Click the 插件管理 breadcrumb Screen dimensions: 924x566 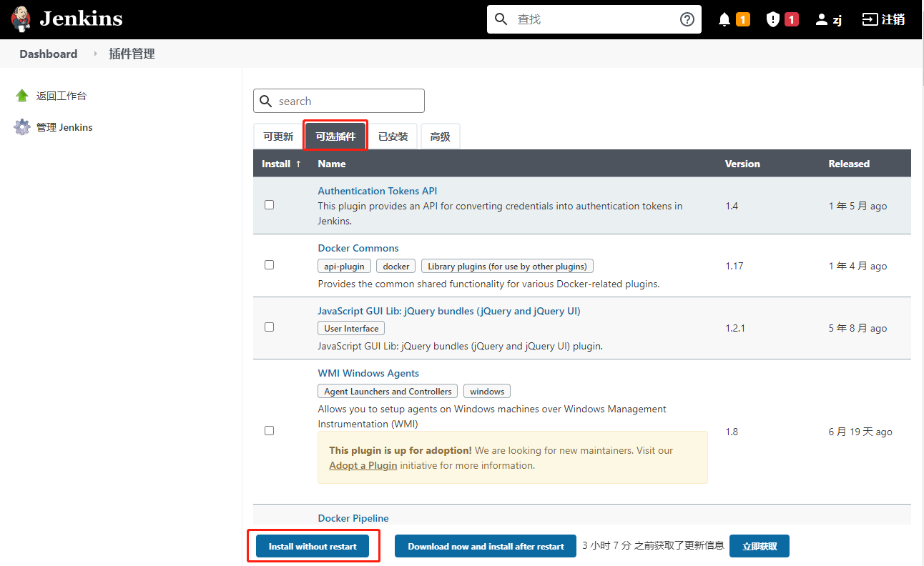132,54
